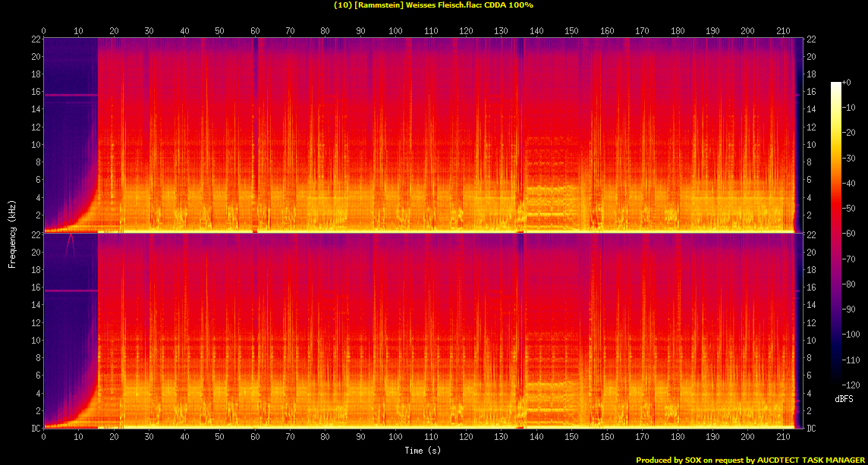Click the dark intro area of the upper channel
The width and height of the screenshot is (868, 465).
[x=68, y=152]
